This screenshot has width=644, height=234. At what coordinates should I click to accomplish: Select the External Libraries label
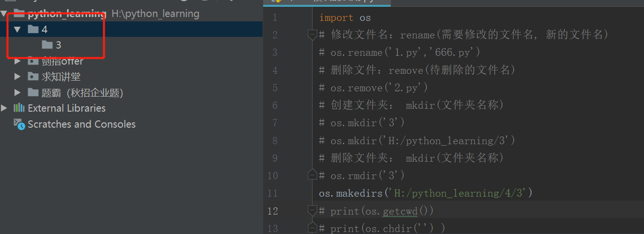pyautogui.click(x=66, y=108)
